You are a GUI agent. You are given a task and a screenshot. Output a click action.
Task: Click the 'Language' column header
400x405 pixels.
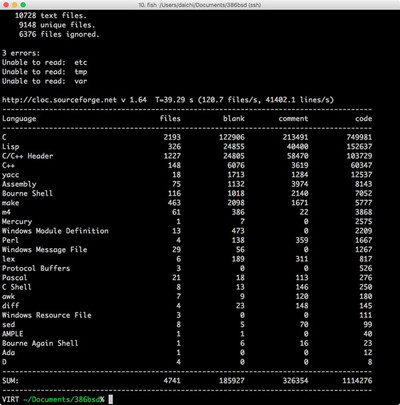[x=19, y=119]
